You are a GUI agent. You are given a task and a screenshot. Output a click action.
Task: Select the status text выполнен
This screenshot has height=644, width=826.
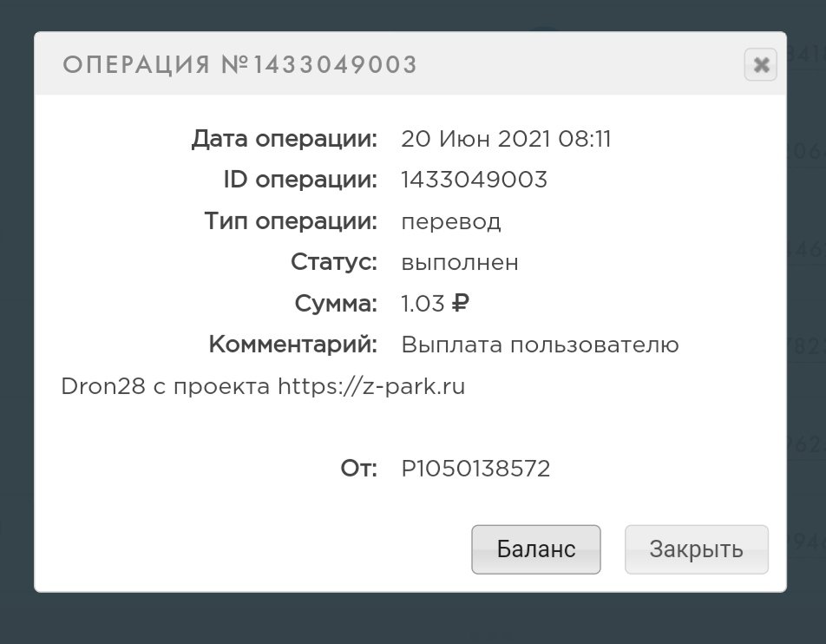[460, 262]
